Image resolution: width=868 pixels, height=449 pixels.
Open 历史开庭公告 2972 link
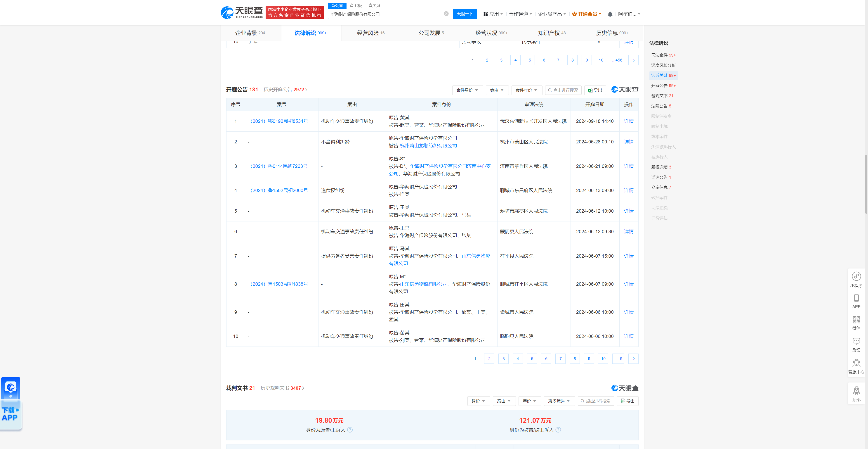coord(285,90)
